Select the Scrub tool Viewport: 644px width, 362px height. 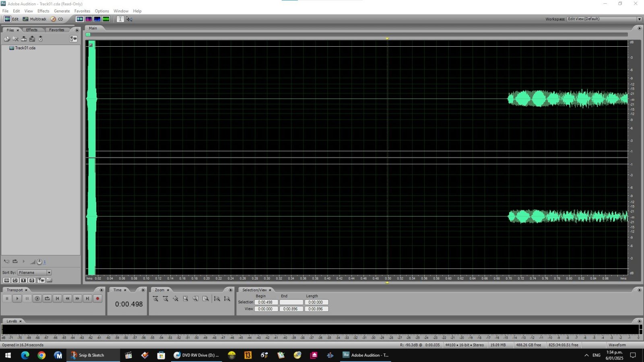[x=129, y=19]
